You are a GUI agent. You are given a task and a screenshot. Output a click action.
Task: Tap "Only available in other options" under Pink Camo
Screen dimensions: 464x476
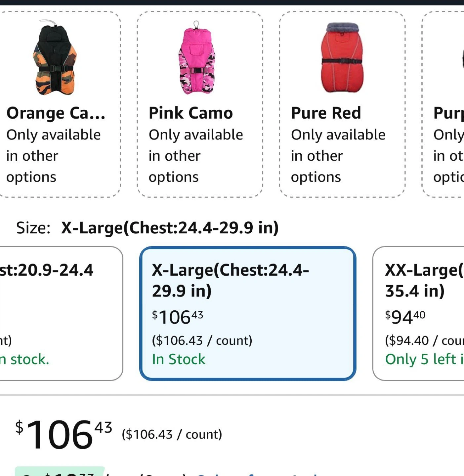coord(196,156)
